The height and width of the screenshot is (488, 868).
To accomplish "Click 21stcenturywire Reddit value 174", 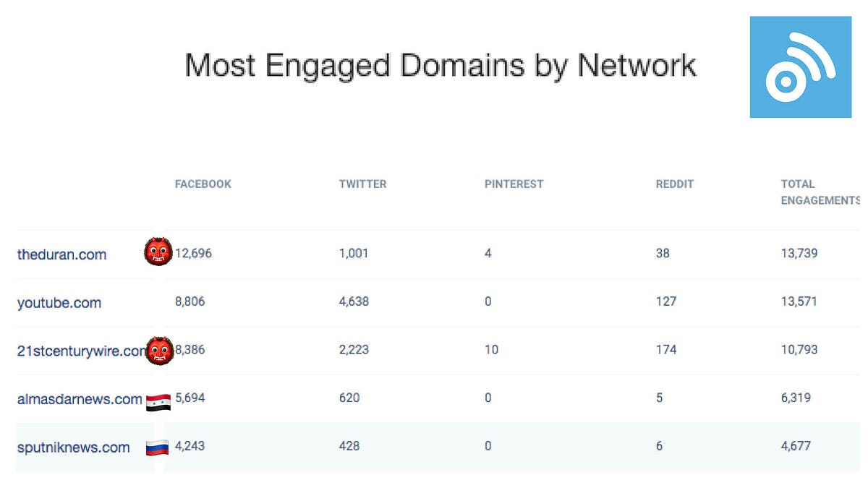I will click(x=666, y=350).
